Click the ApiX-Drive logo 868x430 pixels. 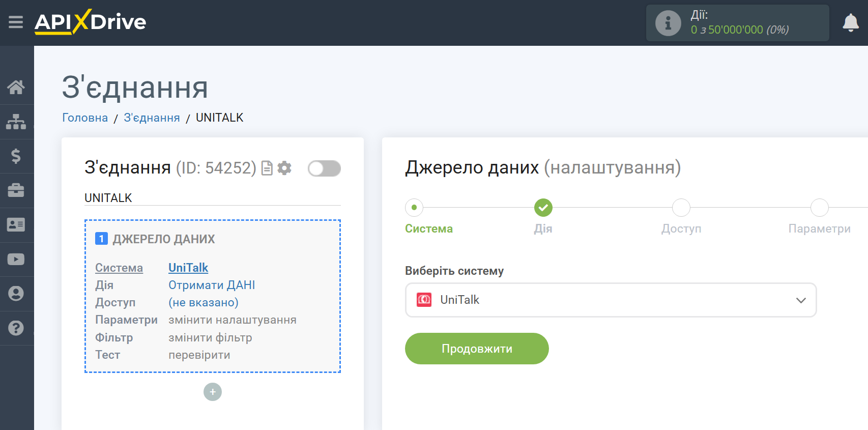click(x=90, y=22)
